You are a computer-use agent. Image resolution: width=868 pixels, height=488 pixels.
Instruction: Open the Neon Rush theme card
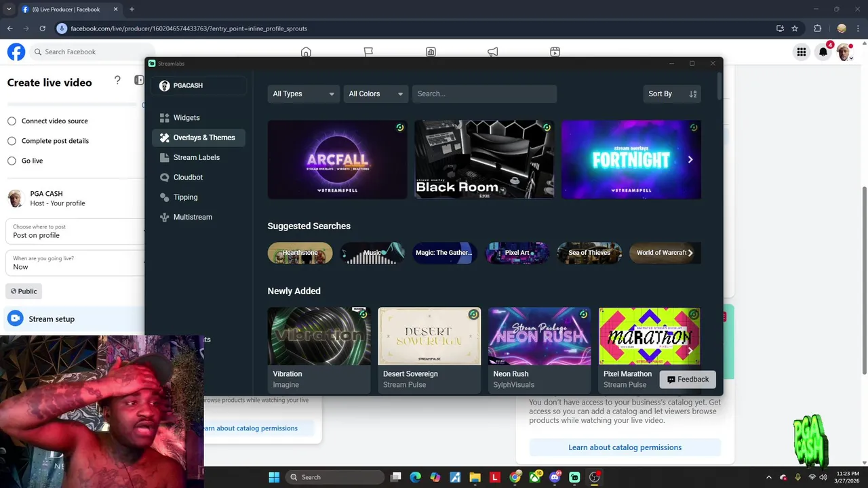pos(539,350)
